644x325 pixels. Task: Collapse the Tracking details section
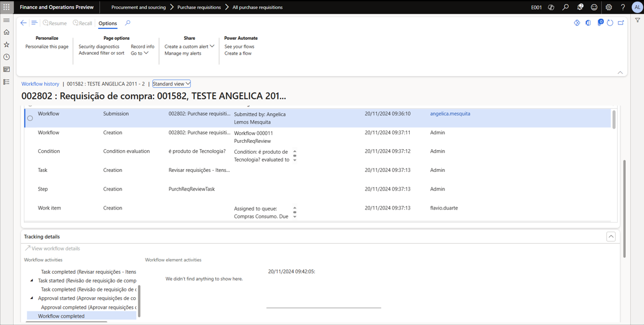tap(611, 237)
